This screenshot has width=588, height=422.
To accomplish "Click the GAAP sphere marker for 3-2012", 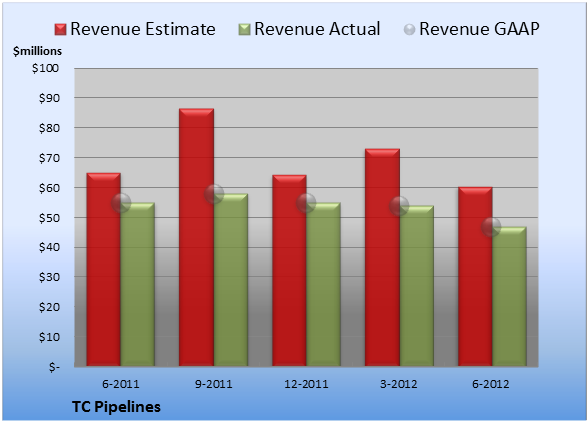I will [399, 206].
